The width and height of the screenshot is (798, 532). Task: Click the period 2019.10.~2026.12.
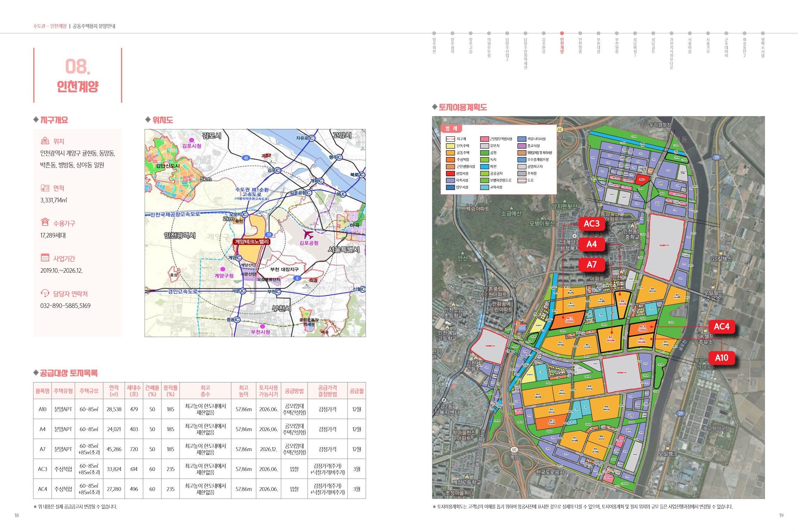(62, 271)
